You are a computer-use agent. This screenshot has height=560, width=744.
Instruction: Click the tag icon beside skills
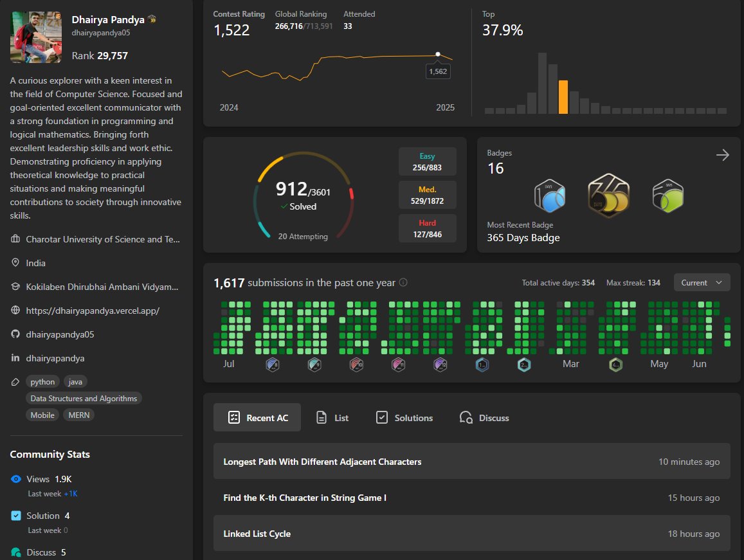pyautogui.click(x=15, y=381)
